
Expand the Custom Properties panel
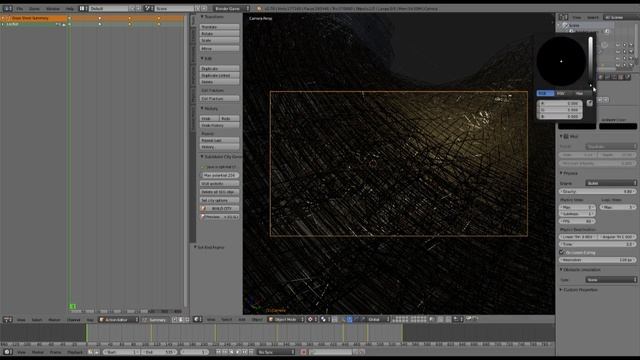[561, 289]
